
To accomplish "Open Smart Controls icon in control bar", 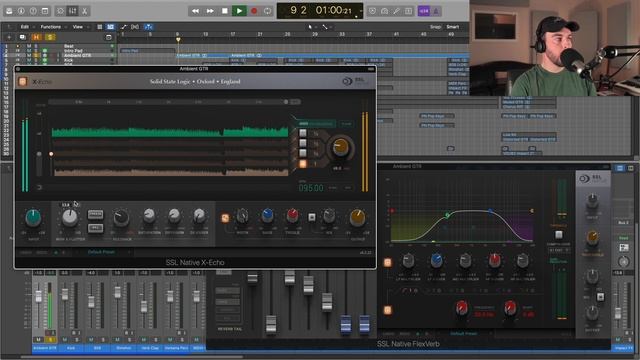I will [x=60, y=11].
